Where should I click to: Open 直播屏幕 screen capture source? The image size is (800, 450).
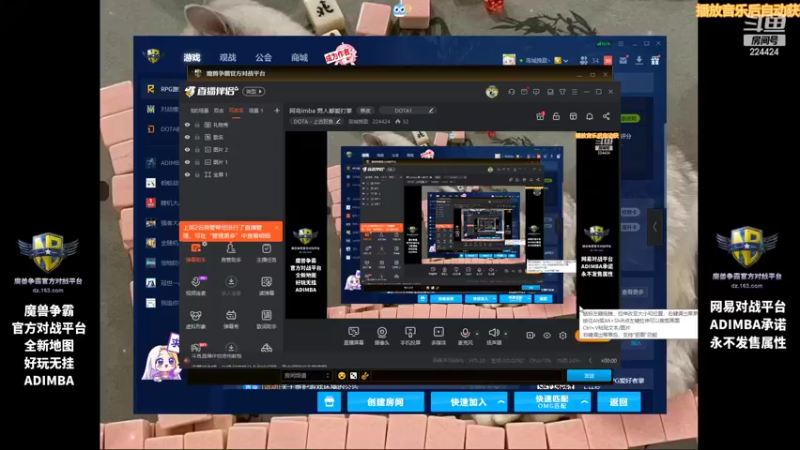tap(353, 336)
